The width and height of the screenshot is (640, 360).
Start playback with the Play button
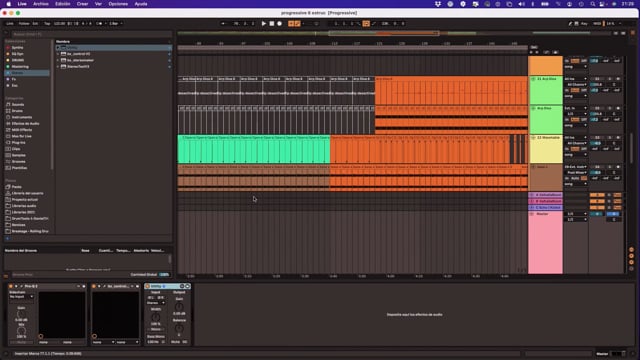pyautogui.click(x=264, y=24)
